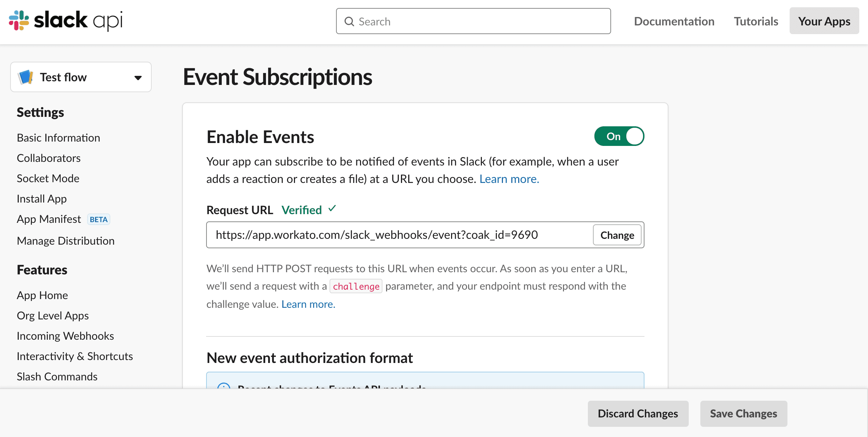Open the Documentation menu item
Image resolution: width=868 pixels, height=437 pixels.
point(674,21)
